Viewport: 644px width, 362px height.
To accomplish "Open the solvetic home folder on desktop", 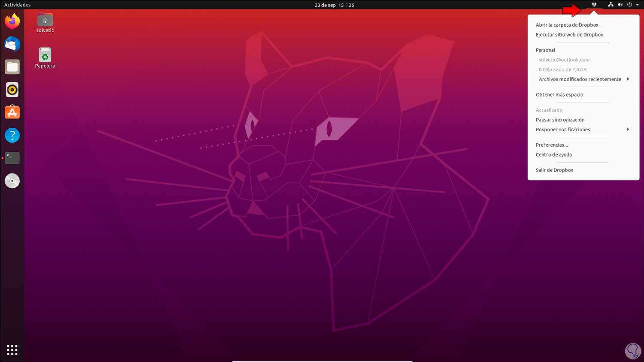I will pyautogui.click(x=45, y=23).
